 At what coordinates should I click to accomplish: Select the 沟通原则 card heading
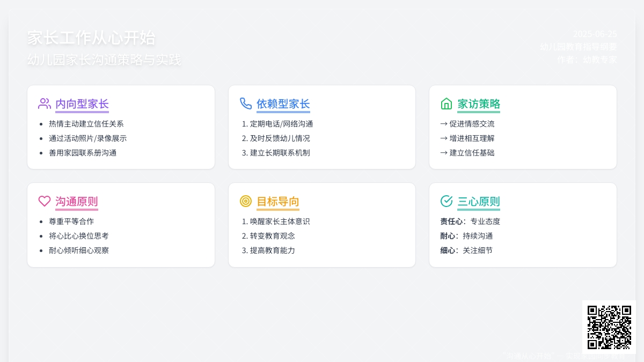(77, 202)
